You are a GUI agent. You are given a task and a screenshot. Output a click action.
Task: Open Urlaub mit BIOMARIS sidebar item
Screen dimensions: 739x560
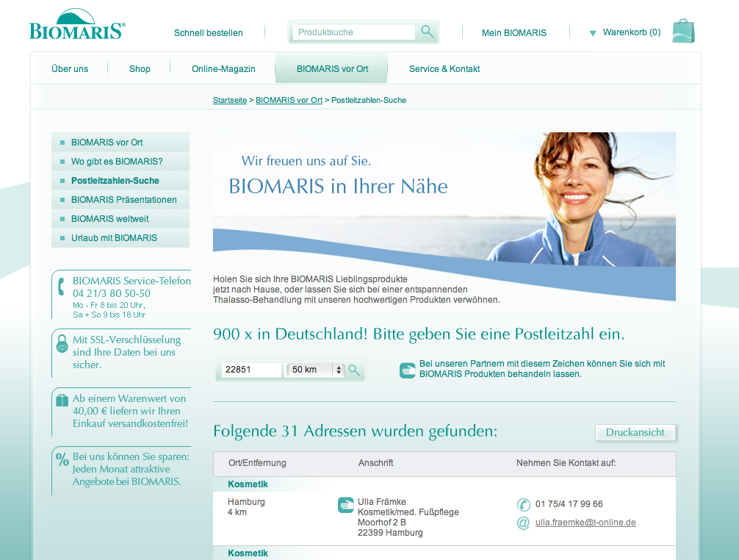120,238
